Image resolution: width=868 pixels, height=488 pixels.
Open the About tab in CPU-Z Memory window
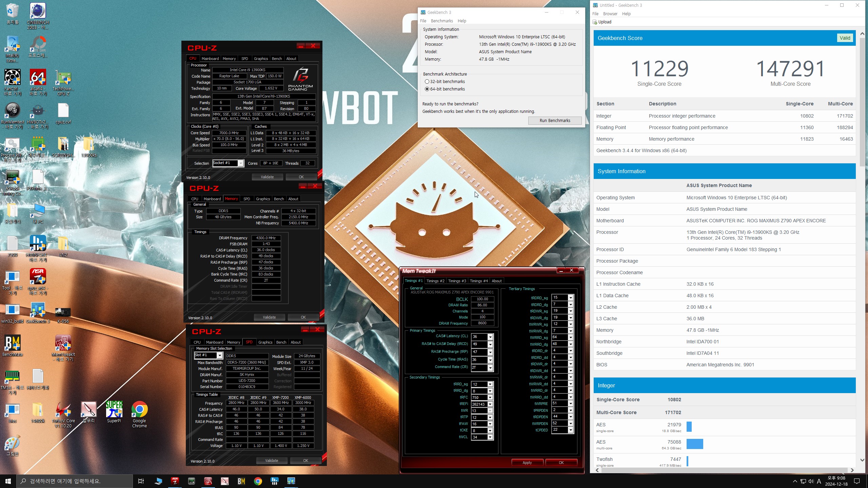293,199
